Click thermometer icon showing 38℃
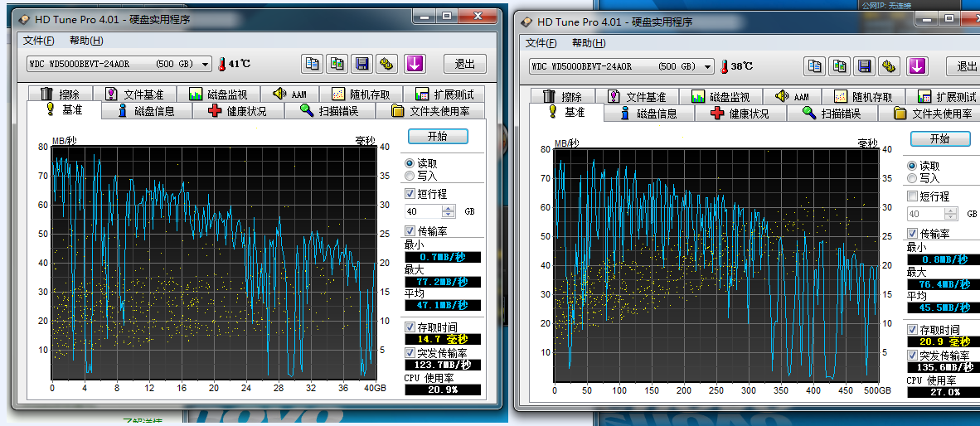The width and height of the screenshot is (980, 426). click(x=724, y=66)
